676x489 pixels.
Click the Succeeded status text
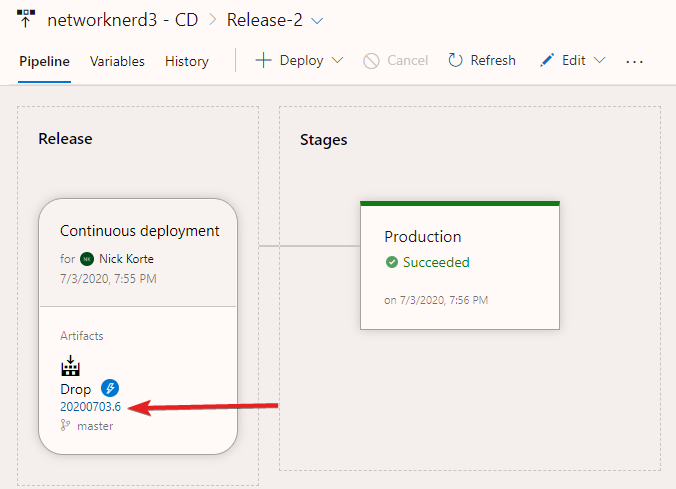(436, 262)
